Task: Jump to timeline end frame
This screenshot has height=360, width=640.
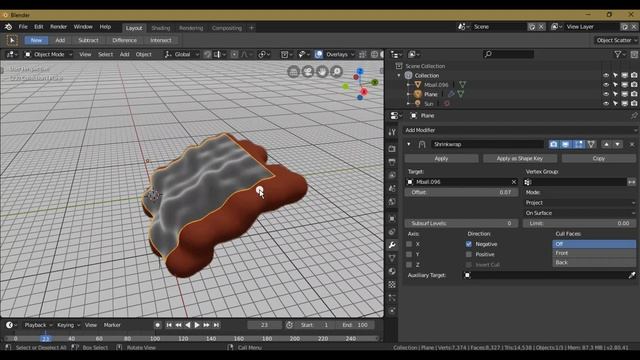Action: click(216, 325)
